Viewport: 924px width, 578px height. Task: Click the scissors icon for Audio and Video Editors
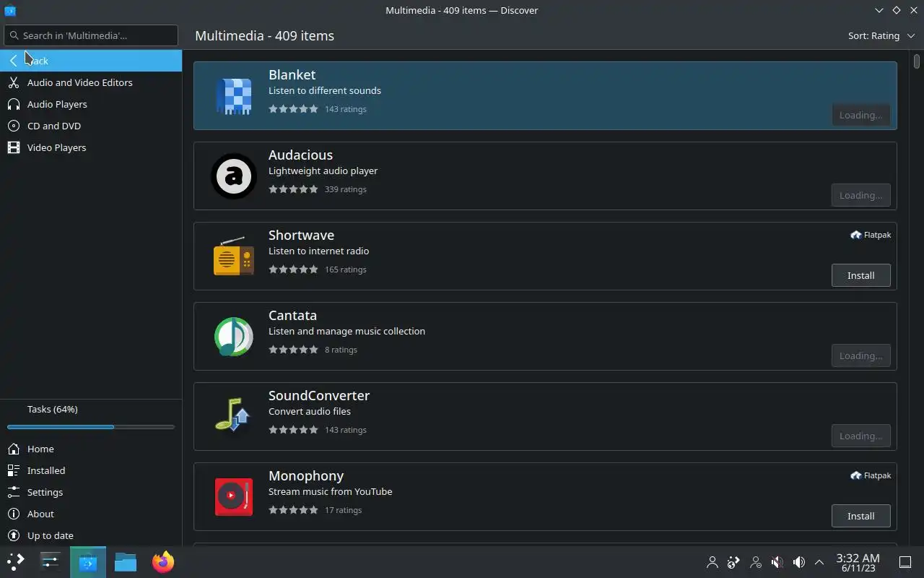click(x=14, y=82)
